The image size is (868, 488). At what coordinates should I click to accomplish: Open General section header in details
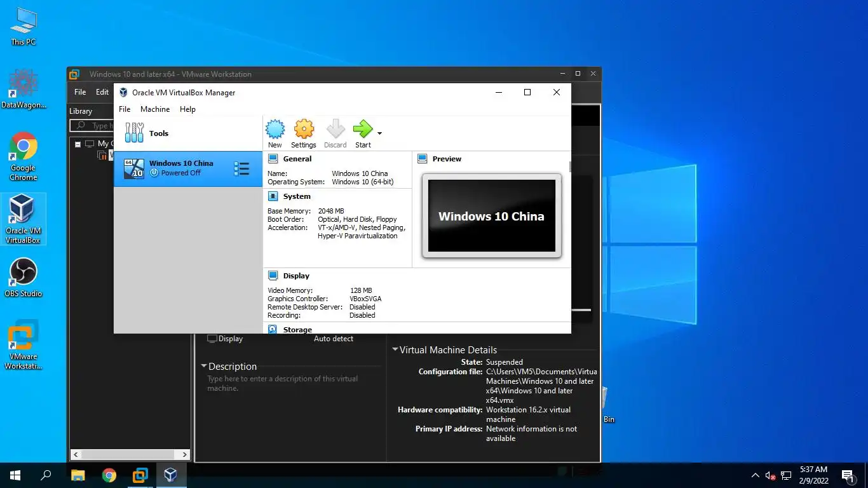(x=297, y=159)
